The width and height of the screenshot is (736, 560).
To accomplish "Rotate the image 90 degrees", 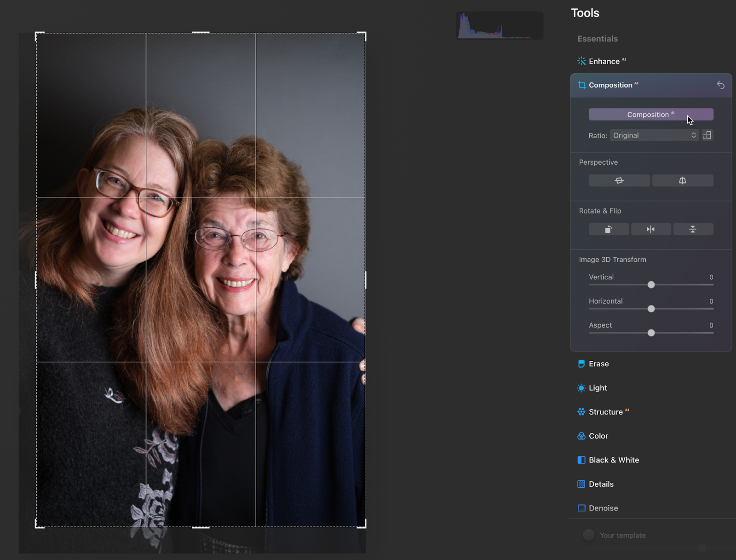I will pyautogui.click(x=609, y=229).
